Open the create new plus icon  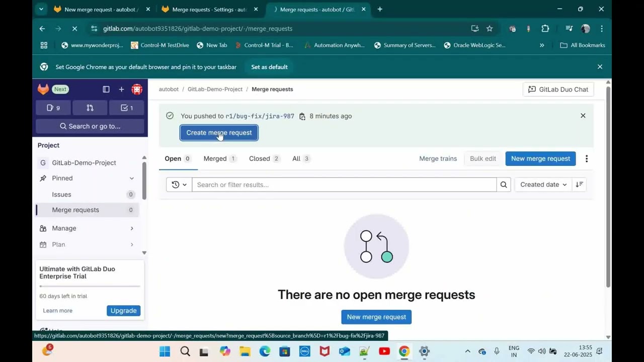coord(121,89)
